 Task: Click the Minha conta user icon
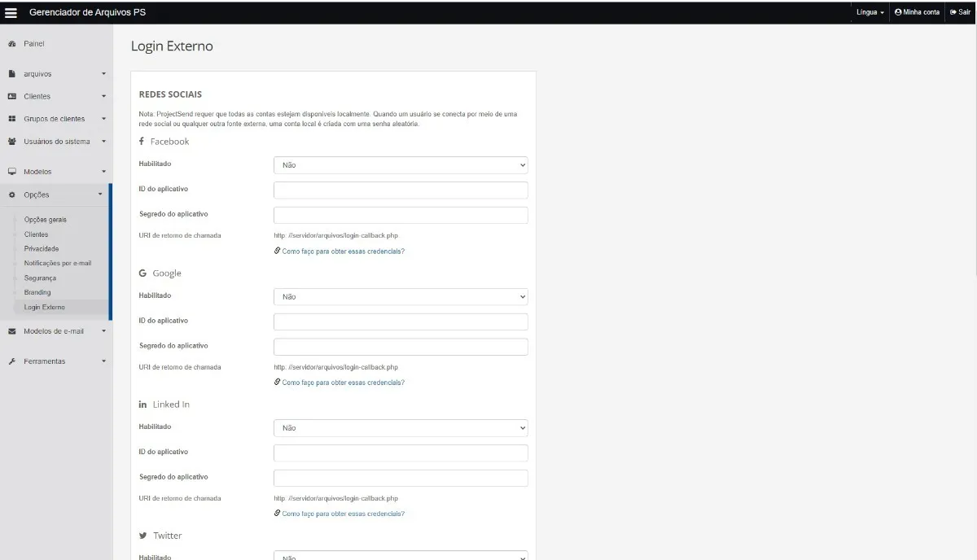898,12
